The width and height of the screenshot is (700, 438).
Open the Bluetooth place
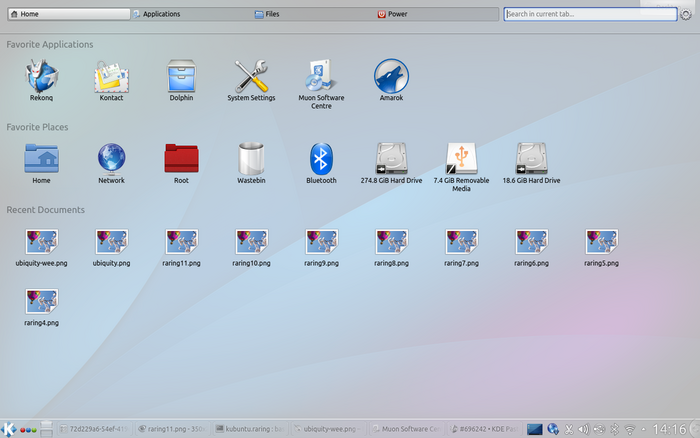[321, 160]
